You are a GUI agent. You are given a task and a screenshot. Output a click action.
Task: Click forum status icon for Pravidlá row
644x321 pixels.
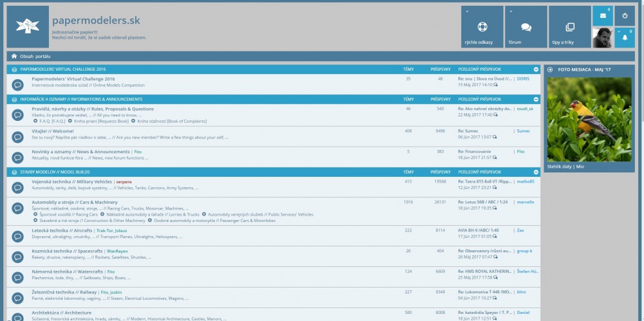click(x=17, y=115)
